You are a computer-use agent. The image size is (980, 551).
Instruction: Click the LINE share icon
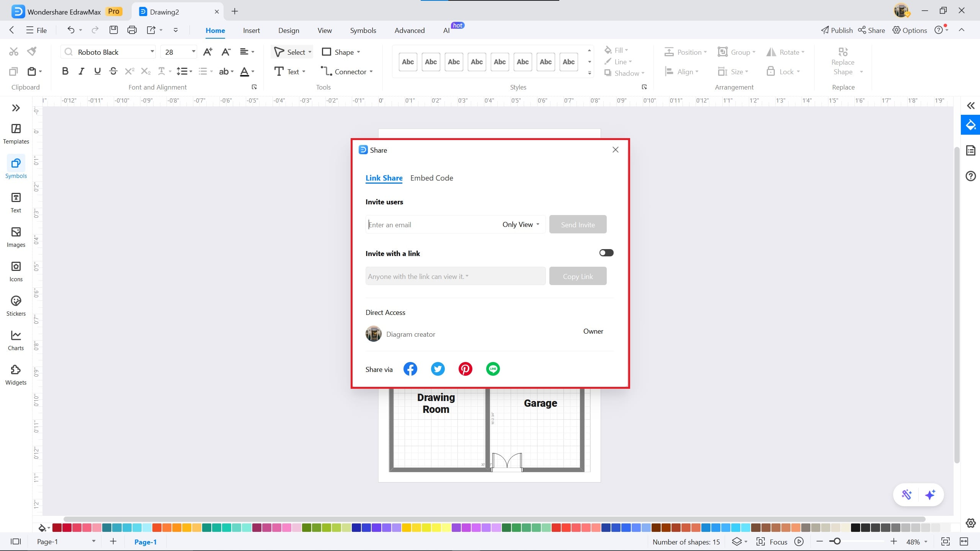pos(493,369)
